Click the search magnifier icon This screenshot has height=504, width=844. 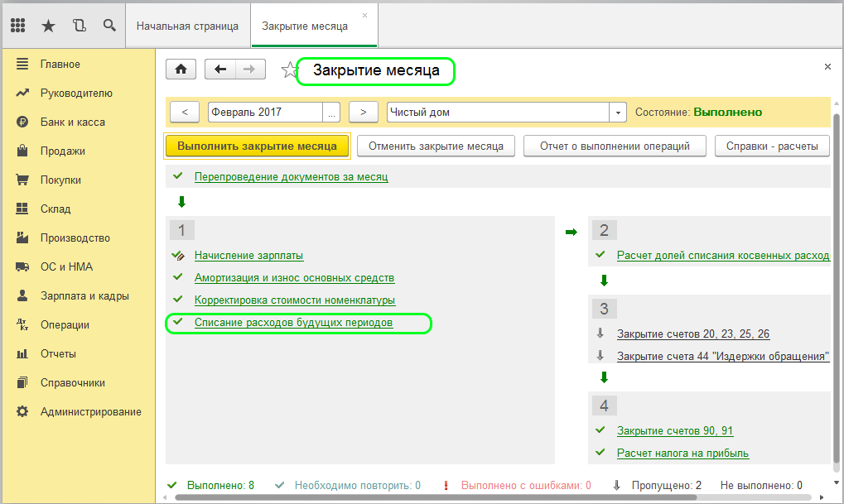click(x=109, y=25)
